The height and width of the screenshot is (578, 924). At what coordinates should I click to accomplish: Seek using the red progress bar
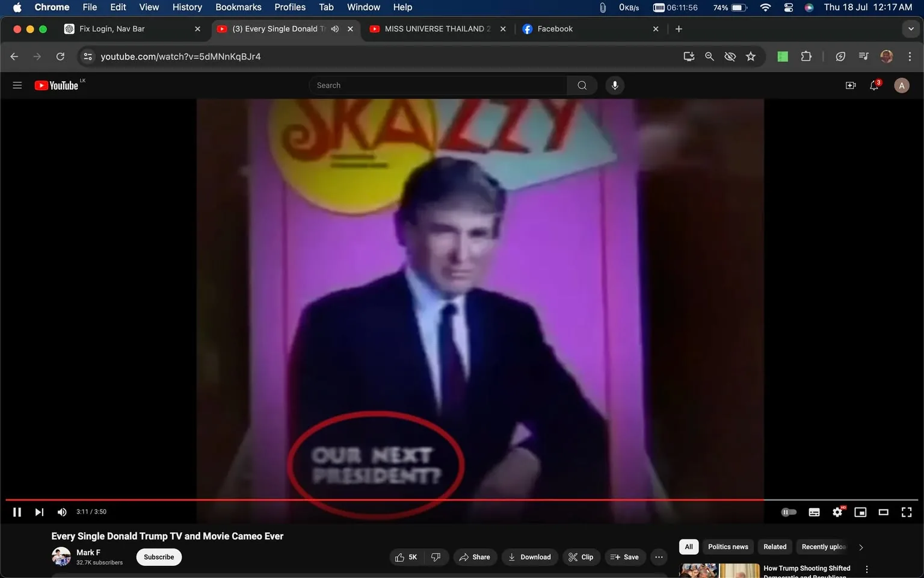pyautogui.click(x=385, y=499)
